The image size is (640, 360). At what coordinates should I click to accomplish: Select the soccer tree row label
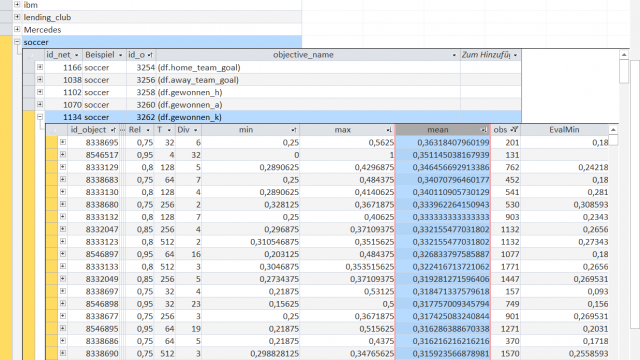pyautogui.click(x=36, y=42)
